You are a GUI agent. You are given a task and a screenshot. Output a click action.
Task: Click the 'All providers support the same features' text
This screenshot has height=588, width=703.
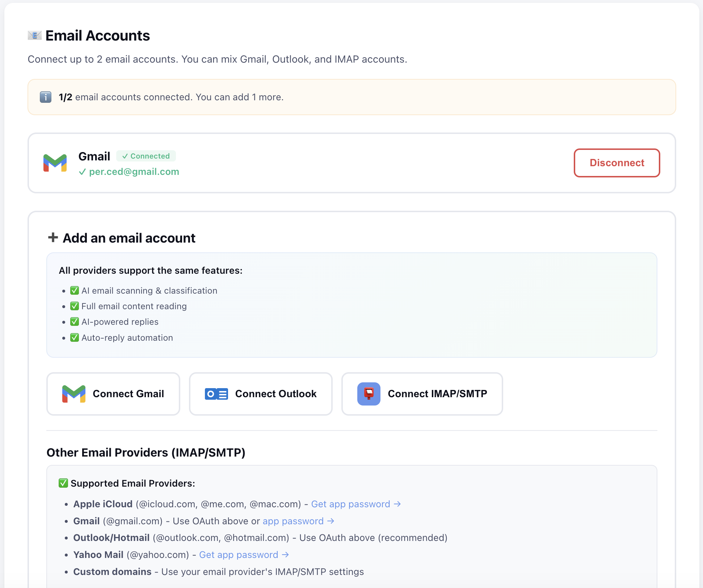(151, 270)
